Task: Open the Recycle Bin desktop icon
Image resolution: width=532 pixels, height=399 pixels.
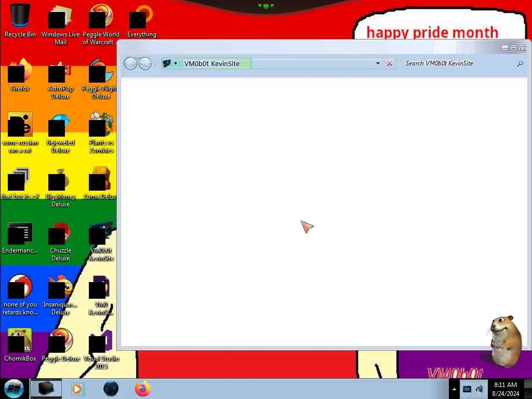Action: click(20, 20)
